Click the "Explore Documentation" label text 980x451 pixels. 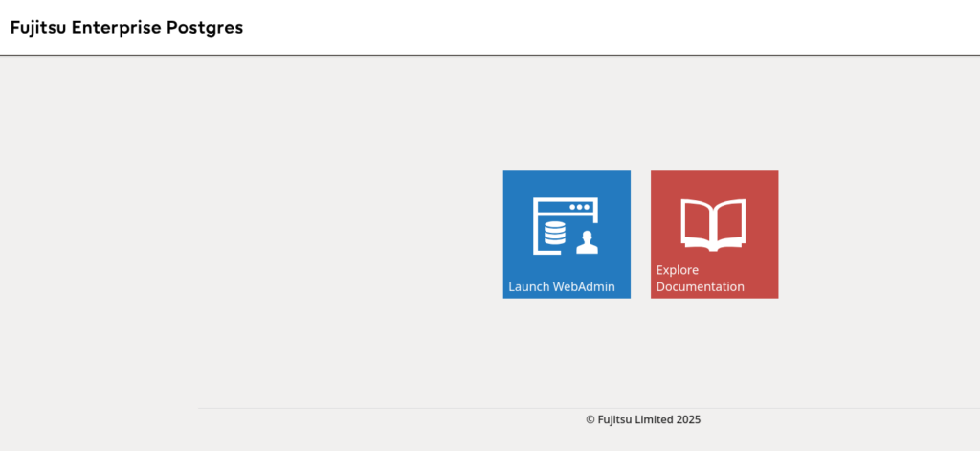point(700,279)
